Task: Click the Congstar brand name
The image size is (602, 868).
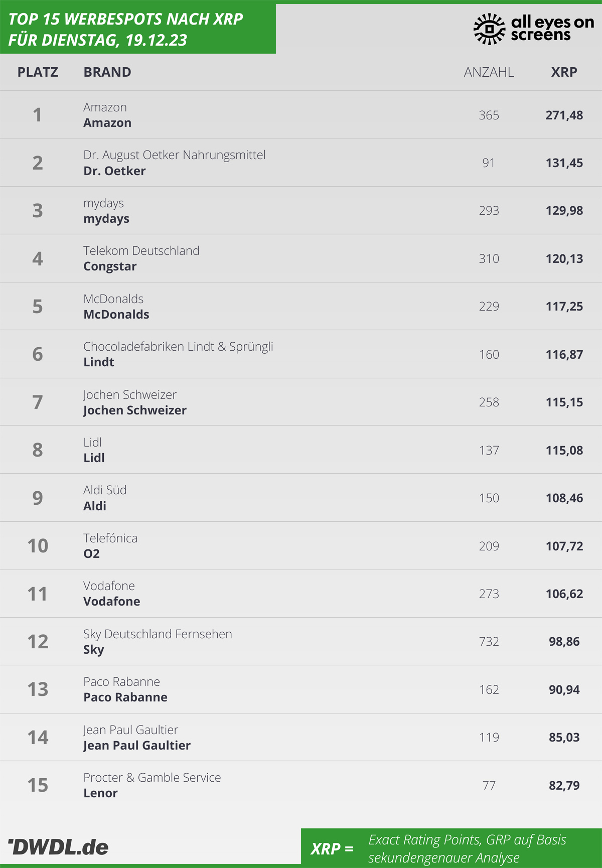Action: 110,266
